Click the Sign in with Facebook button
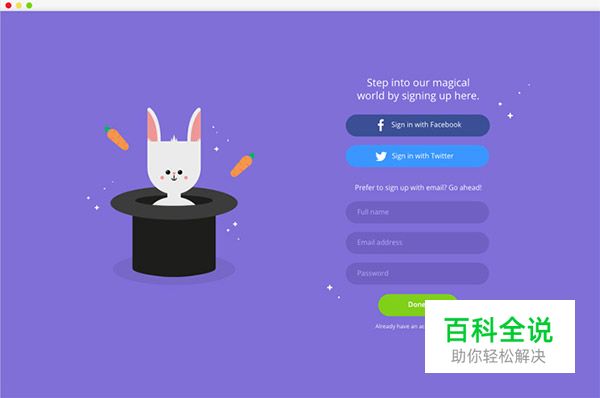This screenshot has width=600, height=398. coord(417,125)
